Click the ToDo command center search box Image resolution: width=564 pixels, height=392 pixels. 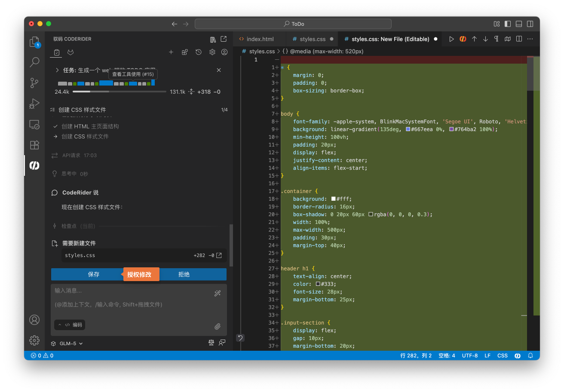click(x=293, y=24)
